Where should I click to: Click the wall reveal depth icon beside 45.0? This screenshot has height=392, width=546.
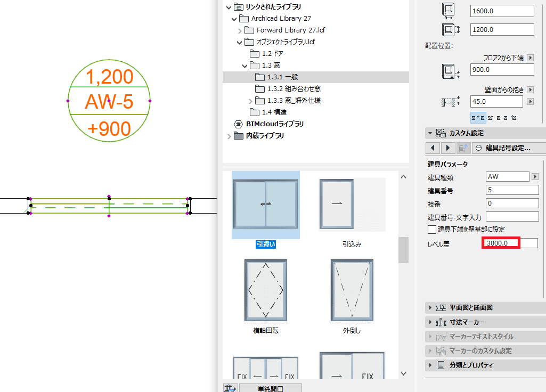[451, 102]
